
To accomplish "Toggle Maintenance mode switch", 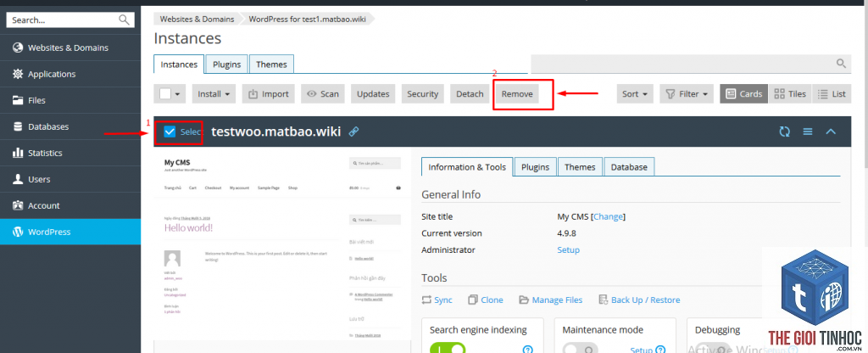I will 580,349.
